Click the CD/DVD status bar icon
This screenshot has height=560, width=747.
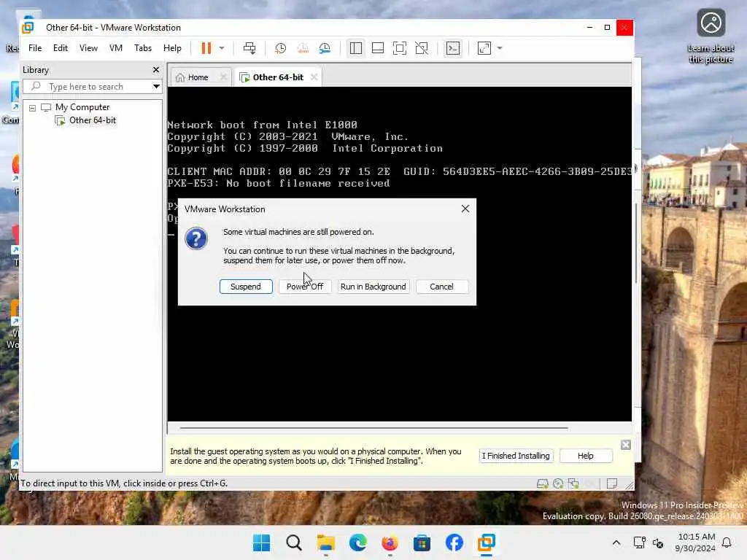pyautogui.click(x=558, y=484)
